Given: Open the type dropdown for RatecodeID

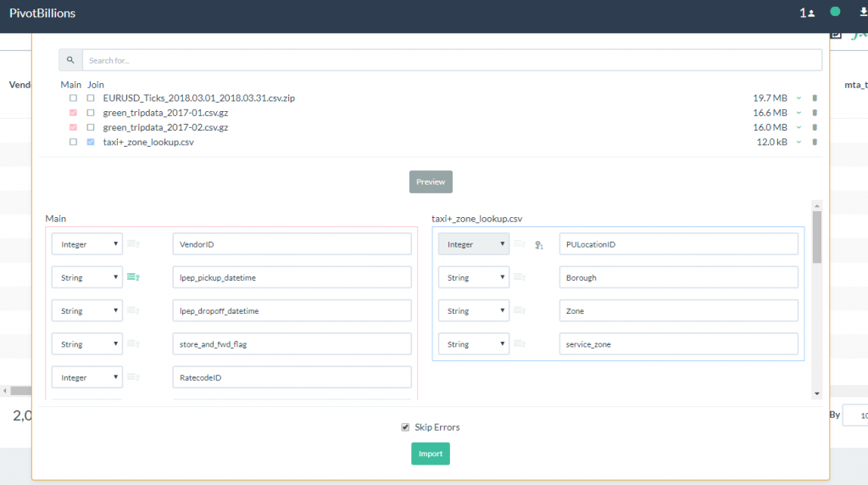Looking at the screenshot, I should pyautogui.click(x=86, y=377).
